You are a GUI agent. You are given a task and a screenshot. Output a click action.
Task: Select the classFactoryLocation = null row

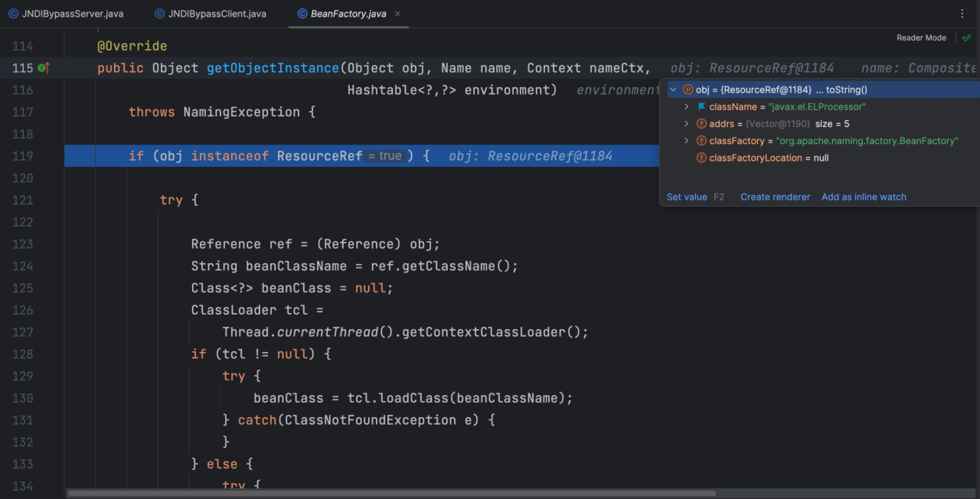coord(823,158)
